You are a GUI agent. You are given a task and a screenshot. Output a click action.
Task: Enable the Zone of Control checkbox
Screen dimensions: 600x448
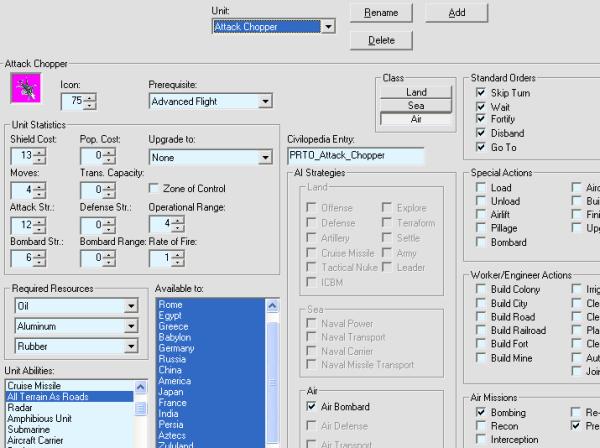pyautogui.click(x=154, y=188)
